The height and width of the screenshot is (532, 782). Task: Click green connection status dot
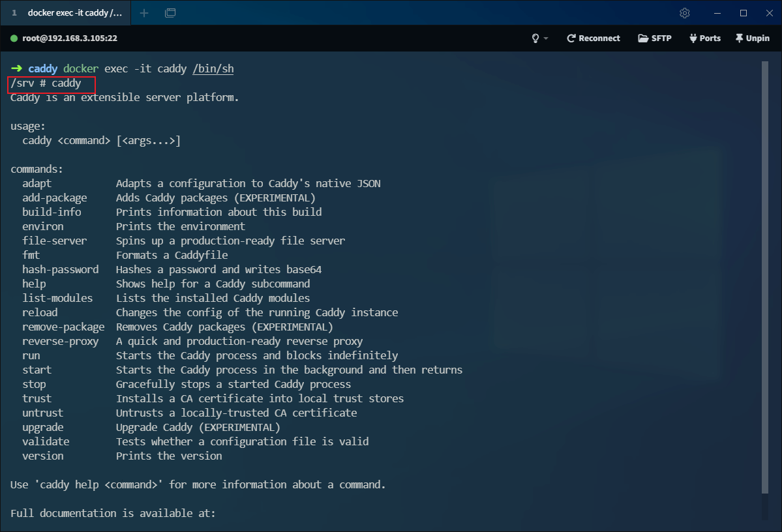tap(14, 38)
